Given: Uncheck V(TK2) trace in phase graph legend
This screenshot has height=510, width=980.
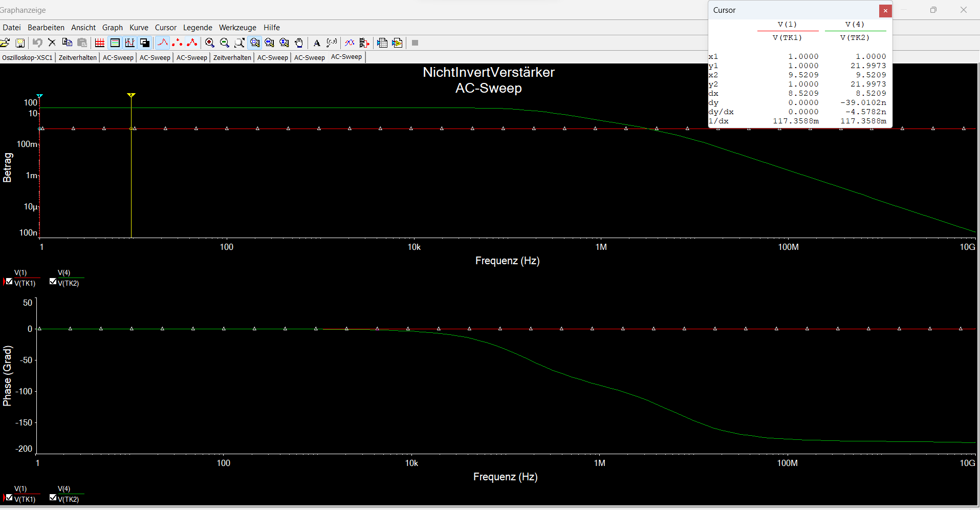Looking at the screenshot, I should point(53,497).
